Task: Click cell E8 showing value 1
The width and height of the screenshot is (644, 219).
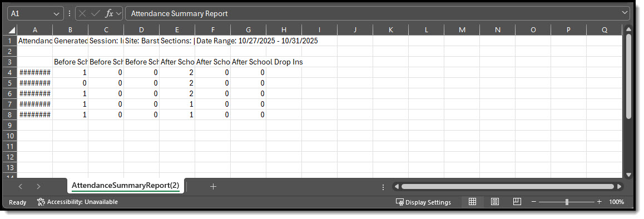Action: pos(177,115)
